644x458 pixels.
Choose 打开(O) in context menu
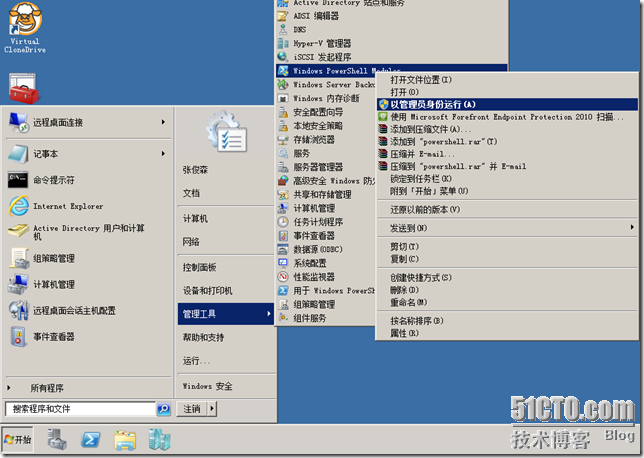pos(405,92)
